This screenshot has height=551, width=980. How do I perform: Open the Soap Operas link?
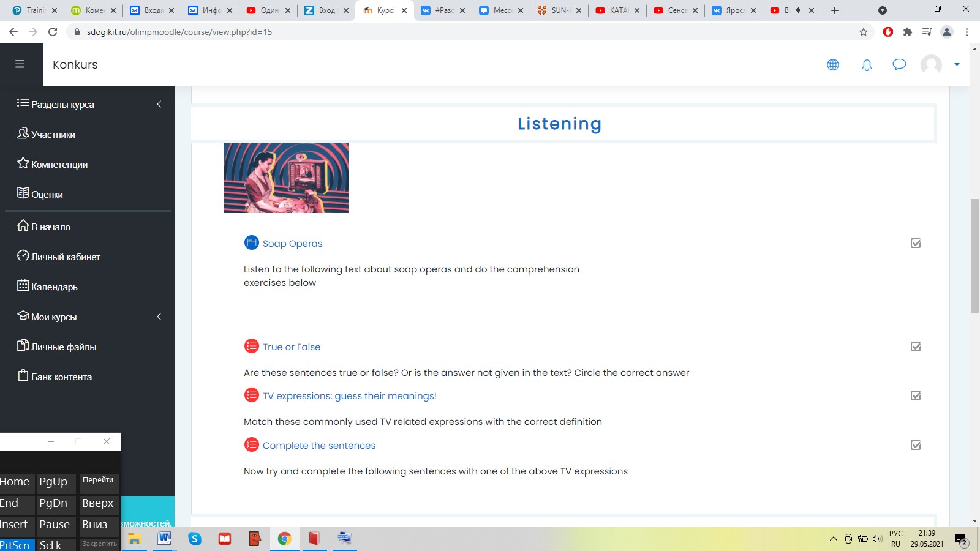point(292,243)
